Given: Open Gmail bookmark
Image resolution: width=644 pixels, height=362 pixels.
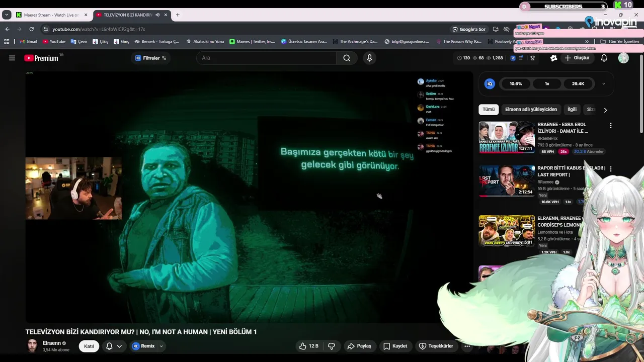Looking at the screenshot, I should [x=28, y=42].
